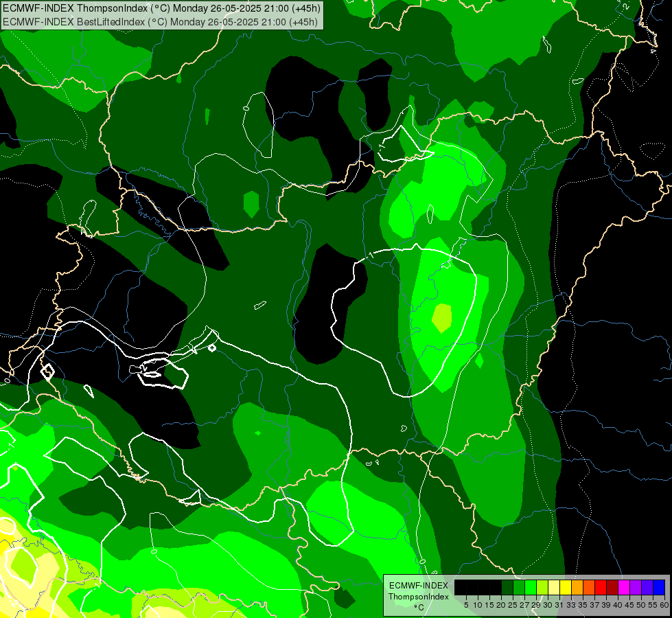672x618 pixels.
Task: Click the legend tick value 29
Action: tap(536, 605)
